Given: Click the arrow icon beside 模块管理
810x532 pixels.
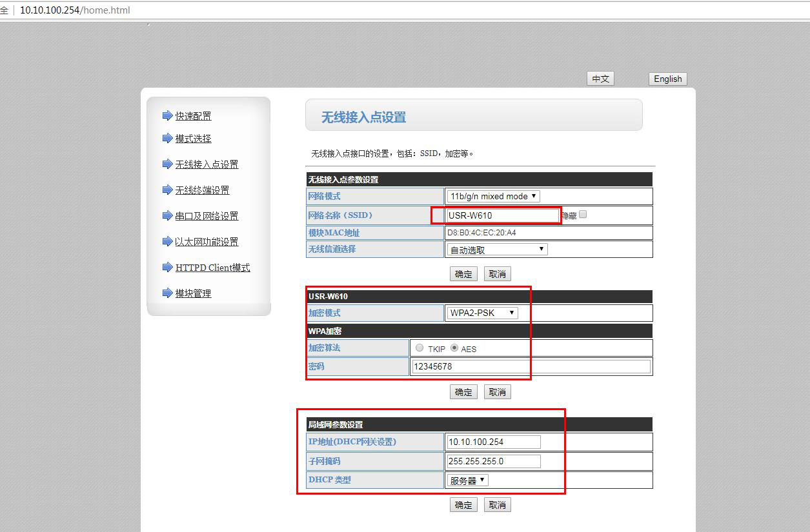Looking at the screenshot, I should coord(167,293).
